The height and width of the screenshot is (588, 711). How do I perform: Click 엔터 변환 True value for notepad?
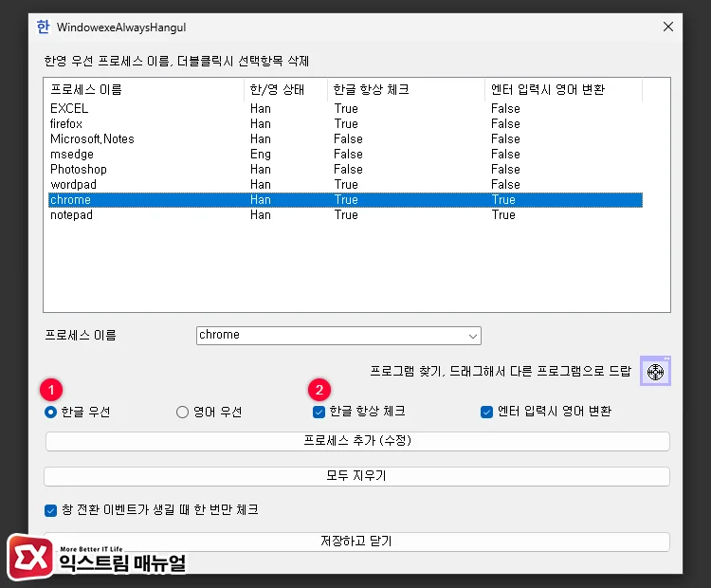click(503, 215)
